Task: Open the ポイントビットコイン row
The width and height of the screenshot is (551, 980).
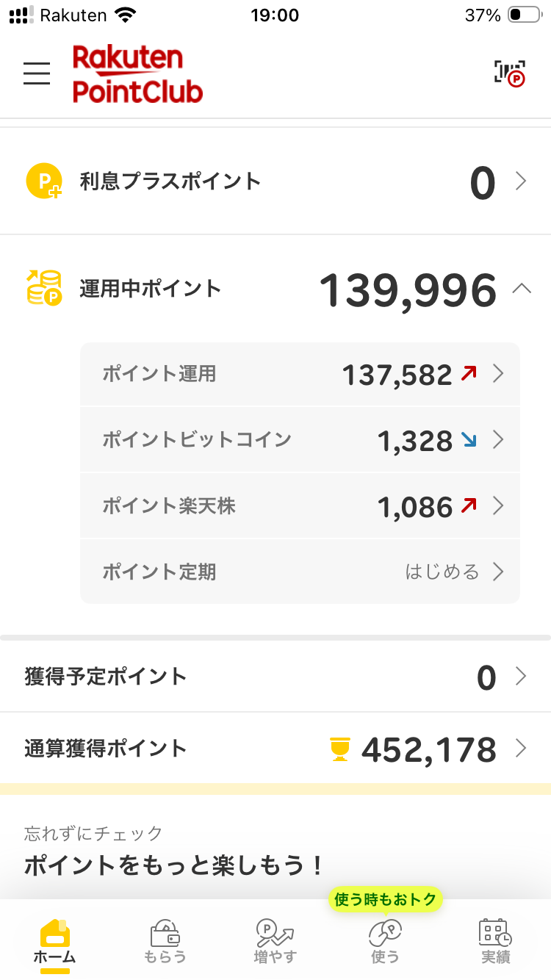Action: [x=300, y=440]
